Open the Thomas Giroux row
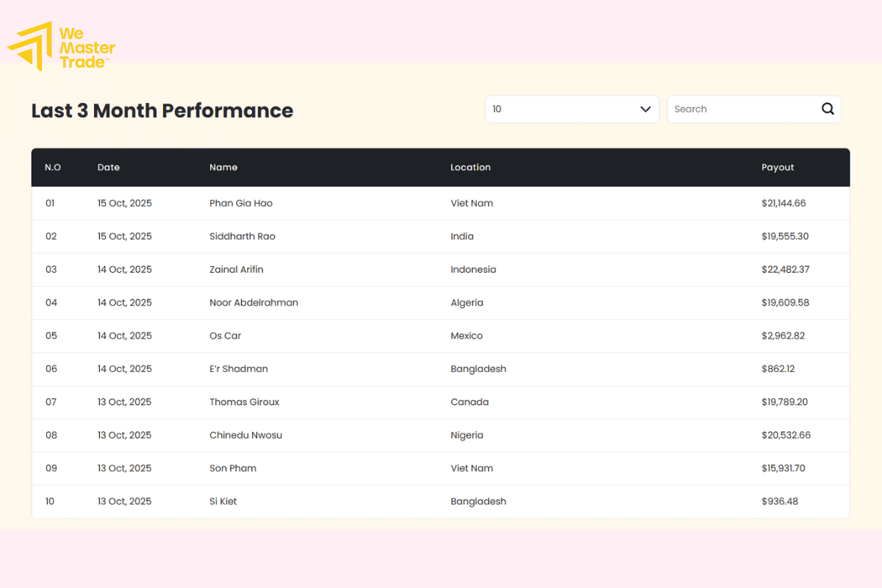The image size is (882, 588). [x=244, y=402]
